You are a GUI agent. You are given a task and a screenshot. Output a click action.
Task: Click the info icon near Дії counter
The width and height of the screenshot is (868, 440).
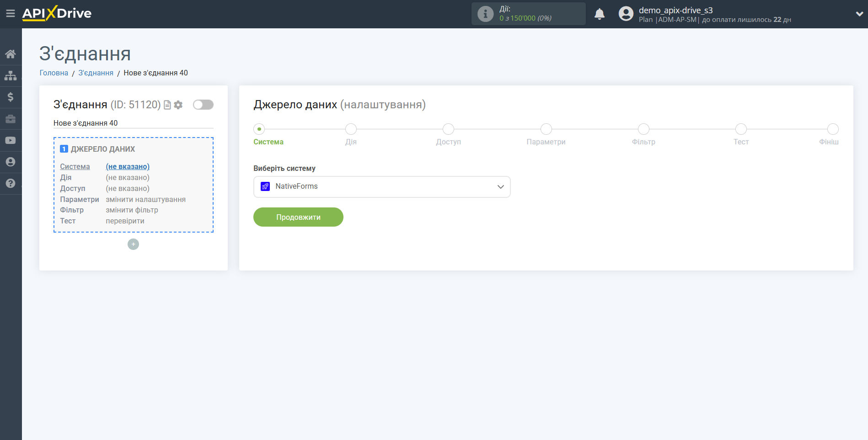pyautogui.click(x=485, y=14)
